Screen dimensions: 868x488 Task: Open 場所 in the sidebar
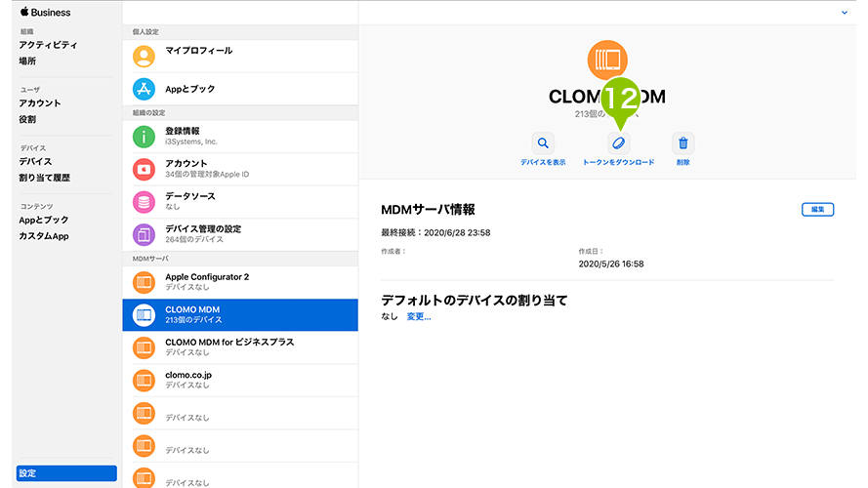pos(27,61)
